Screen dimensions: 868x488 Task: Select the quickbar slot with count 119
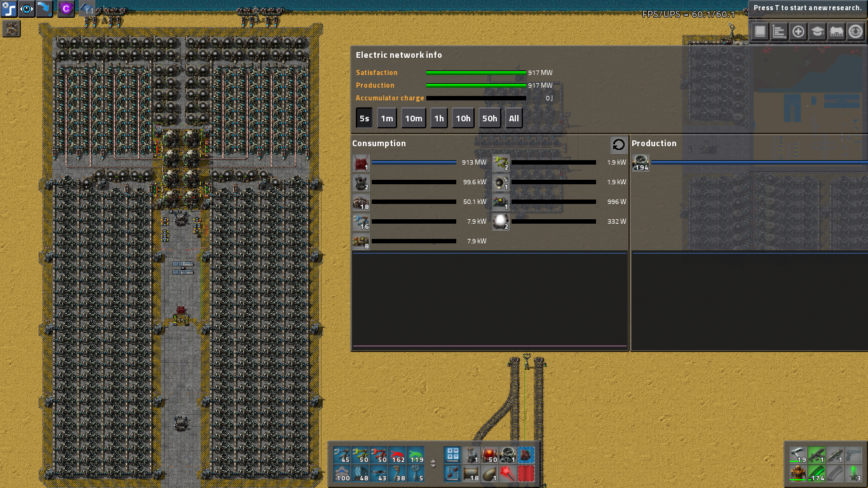pos(416,455)
